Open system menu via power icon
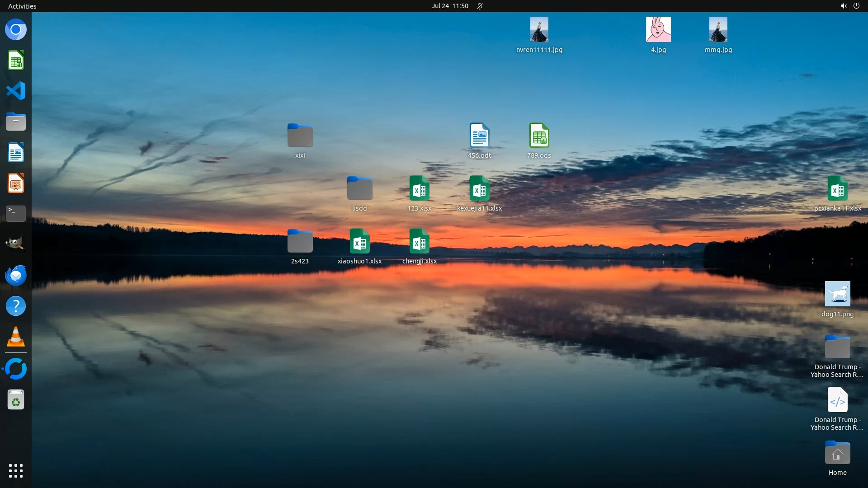Viewport: 868px width, 488px height. [856, 6]
